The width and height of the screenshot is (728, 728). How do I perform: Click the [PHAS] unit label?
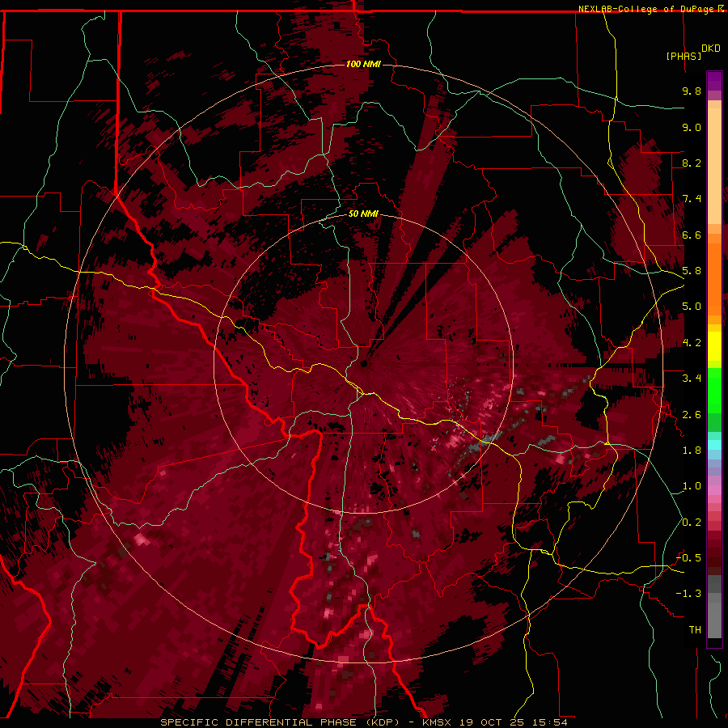point(684,56)
